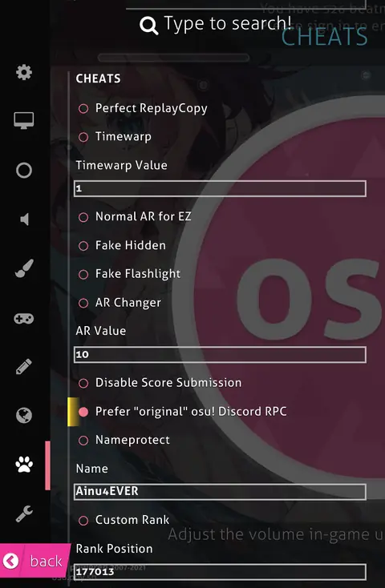The image size is (385, 588).
Task: Open Cheats section via the paw icon
Action: pyautogui.click(x=24, y=465)
